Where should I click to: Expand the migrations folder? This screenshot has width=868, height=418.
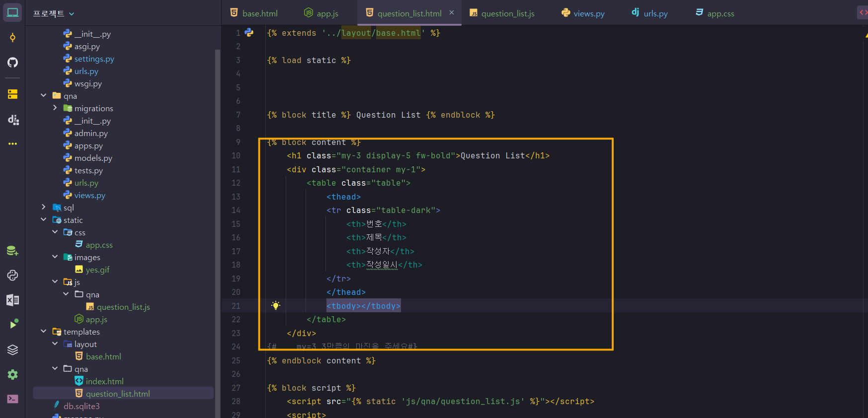point(55,108)
